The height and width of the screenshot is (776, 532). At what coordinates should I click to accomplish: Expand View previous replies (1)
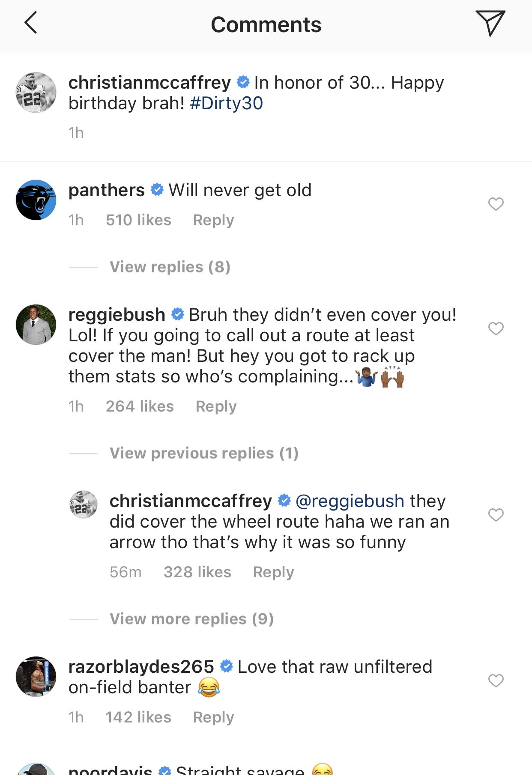click(x=204, y=453)
